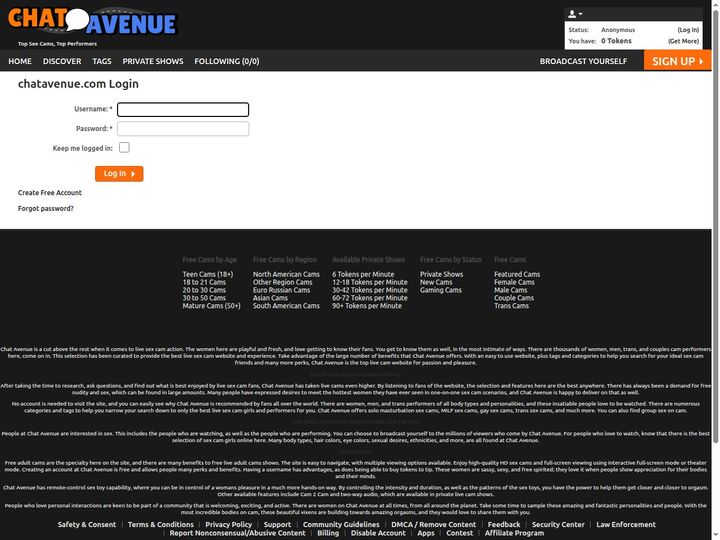Select 12-18 Tokens per Minute link
The height and width of the screenshot is (540, 720).
pyautogui.click(x=370, y=282)
